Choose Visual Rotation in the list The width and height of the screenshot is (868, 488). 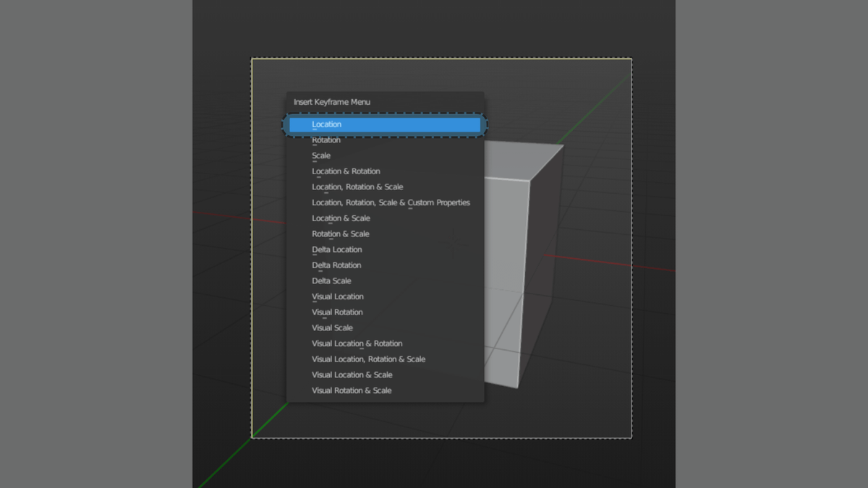point(337,312)
